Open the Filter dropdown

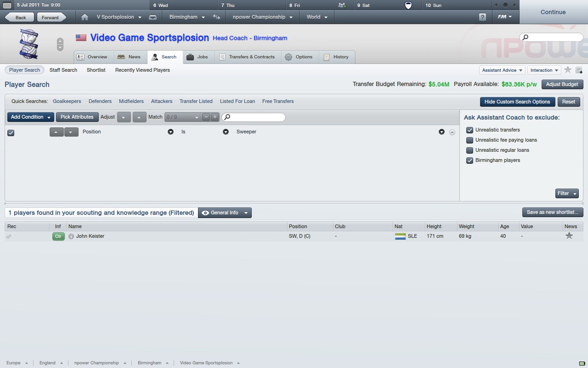(567, 194)
